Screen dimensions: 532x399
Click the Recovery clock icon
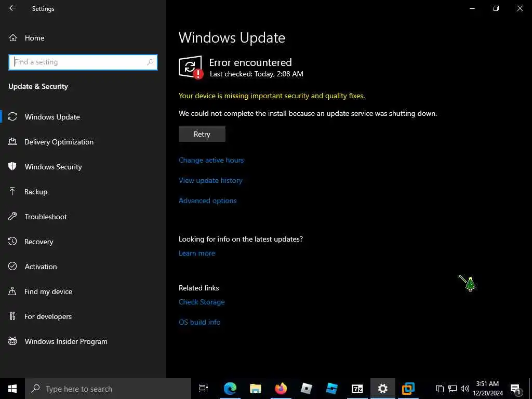pyautogui.click(x=12, y=241)
